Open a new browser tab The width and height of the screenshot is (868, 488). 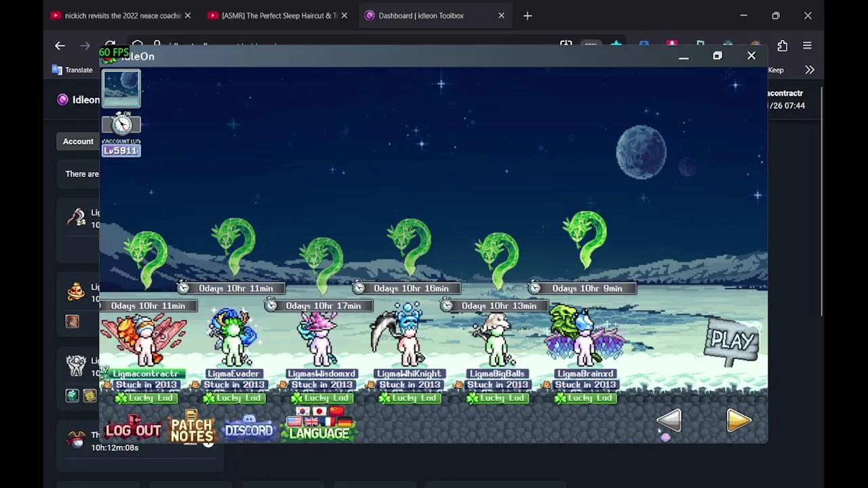[x=528, y=16]
